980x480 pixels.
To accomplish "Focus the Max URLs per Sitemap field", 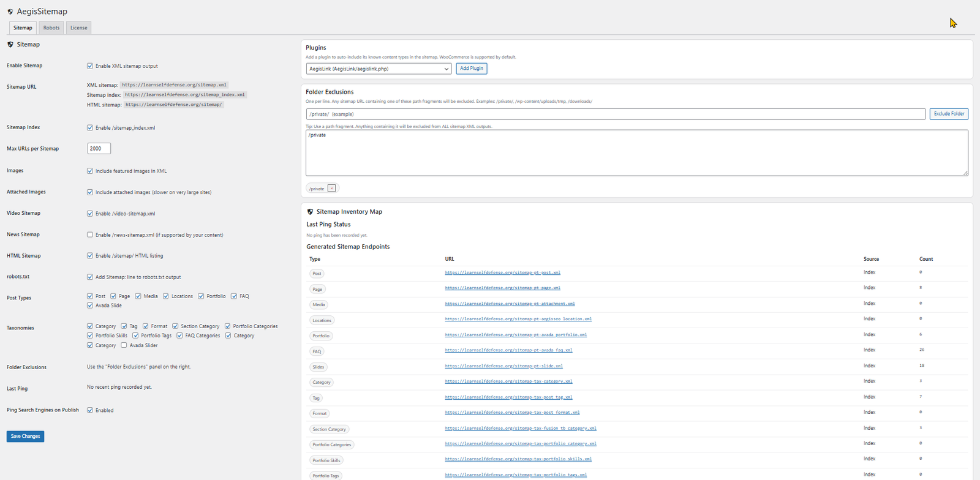I will click(x=99, y=149).
